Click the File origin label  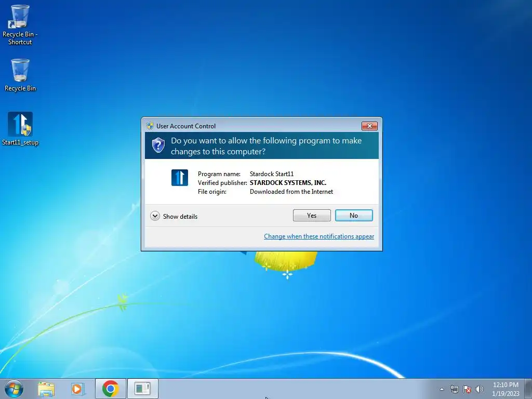coord(212,191)
